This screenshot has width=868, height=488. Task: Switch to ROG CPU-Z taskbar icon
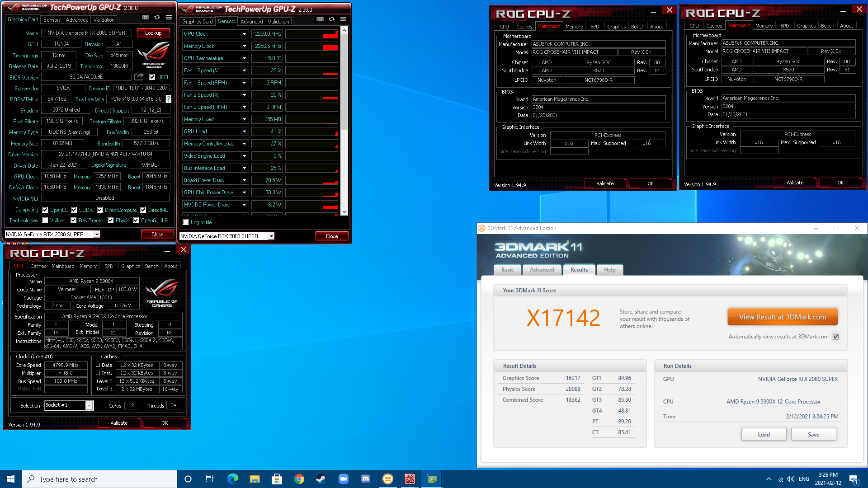click(410, 479)
